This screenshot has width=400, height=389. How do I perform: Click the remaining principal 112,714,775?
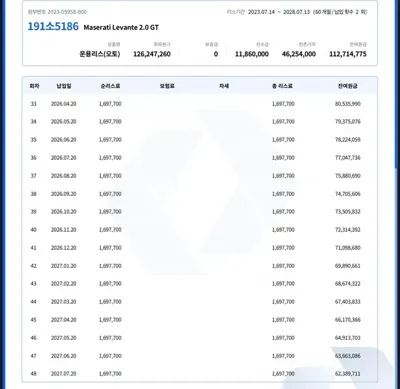[x=348, y=54]
